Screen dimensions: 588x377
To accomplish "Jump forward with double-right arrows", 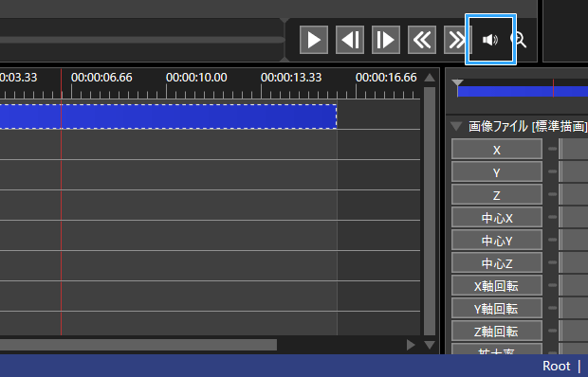I will pos(455,40).
